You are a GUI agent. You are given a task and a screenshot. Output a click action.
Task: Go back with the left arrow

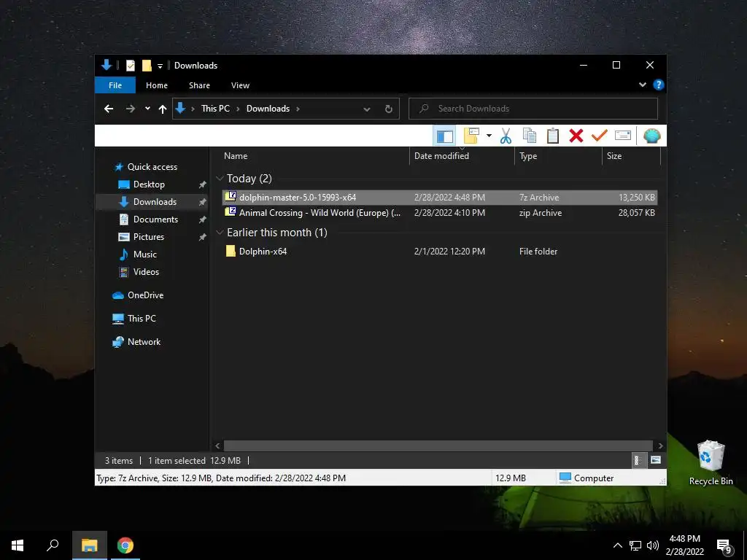pos(109,109)
